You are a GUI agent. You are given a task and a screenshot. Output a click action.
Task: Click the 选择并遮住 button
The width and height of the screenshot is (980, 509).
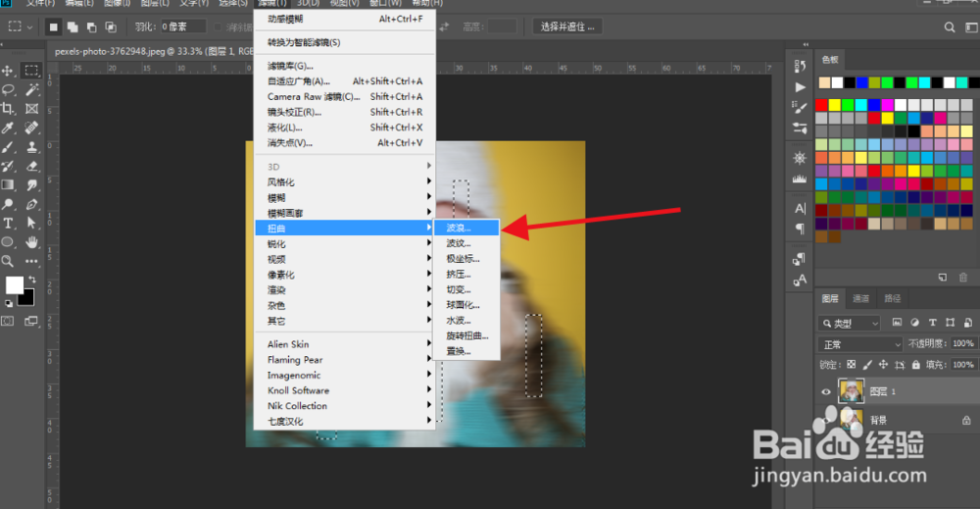tap(567, 26)
